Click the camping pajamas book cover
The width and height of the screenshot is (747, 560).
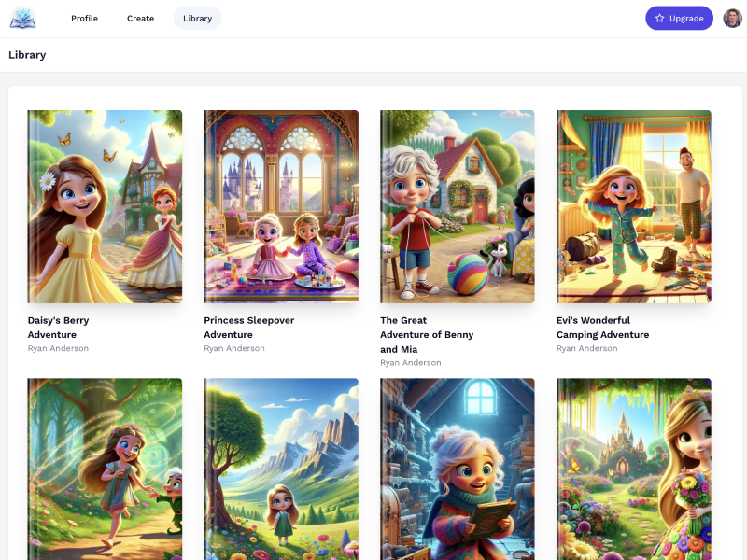coord(633,206)
